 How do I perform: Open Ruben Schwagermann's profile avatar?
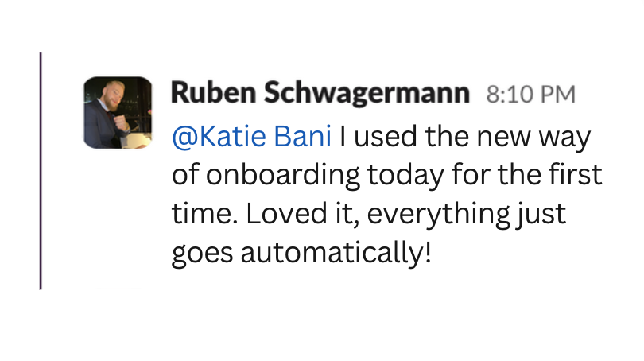tap(118, 113)
